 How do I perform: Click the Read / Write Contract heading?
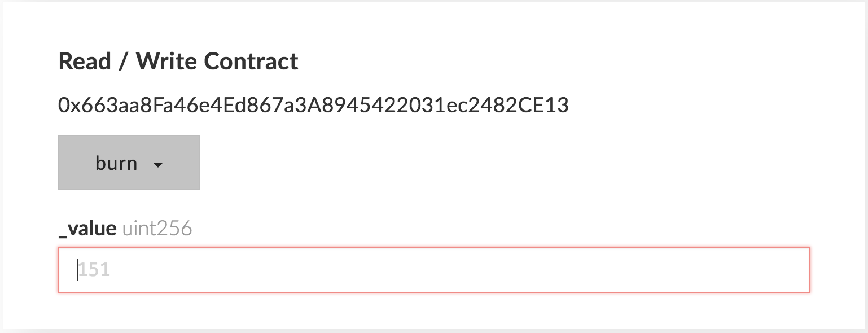(178, 61)
